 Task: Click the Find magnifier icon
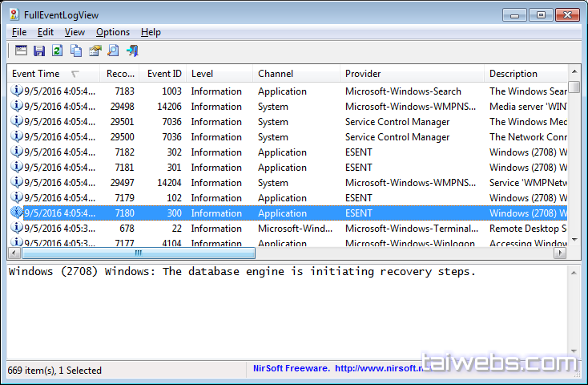tap(113, 51)
